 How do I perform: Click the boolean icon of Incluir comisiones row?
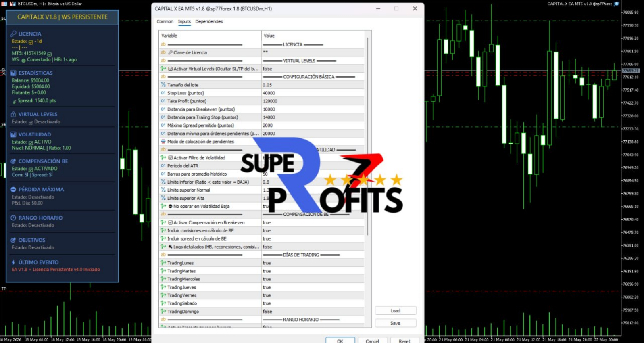point(163,230)
